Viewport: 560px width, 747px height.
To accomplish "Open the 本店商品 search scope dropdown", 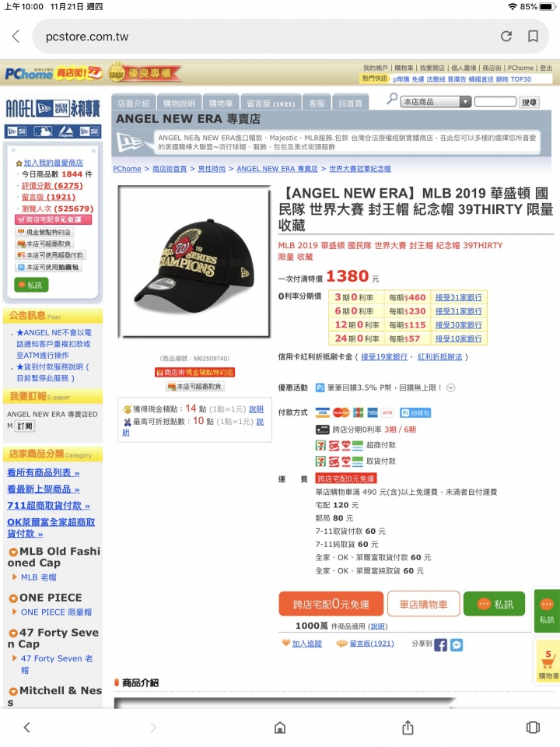I will [x=436, y=101].
